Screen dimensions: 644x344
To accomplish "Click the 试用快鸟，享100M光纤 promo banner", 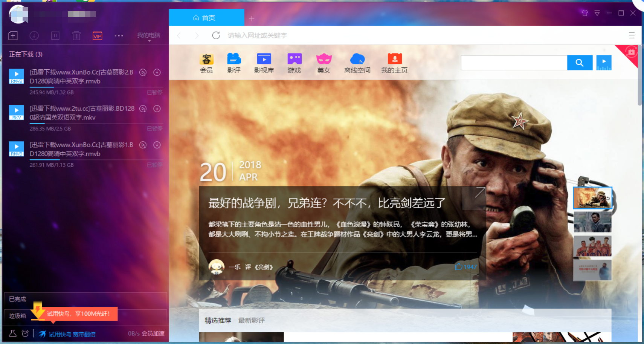I will (78, 313).
